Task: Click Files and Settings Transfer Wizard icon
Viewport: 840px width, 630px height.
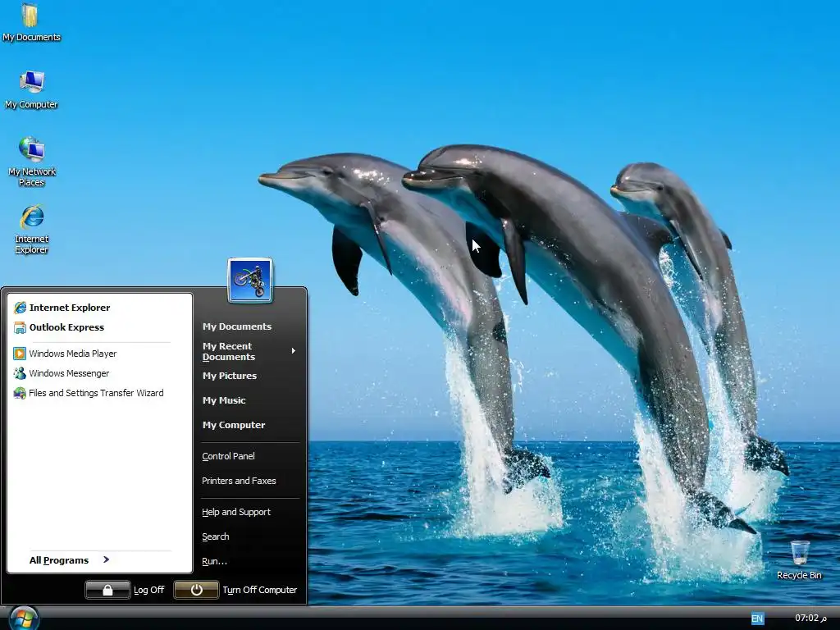Action: point(20,393)
